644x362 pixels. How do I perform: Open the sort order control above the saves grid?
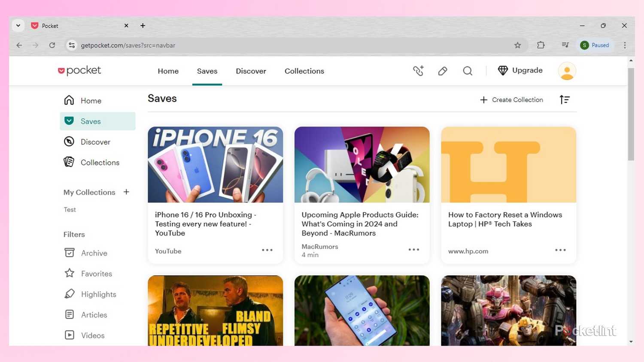[x=565, y=100]
